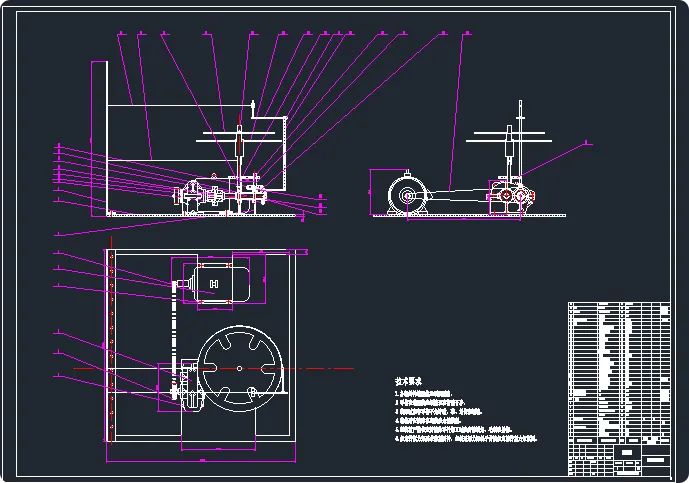Select the belt drive between motor and gearbox in the side view

pos(457,194)
